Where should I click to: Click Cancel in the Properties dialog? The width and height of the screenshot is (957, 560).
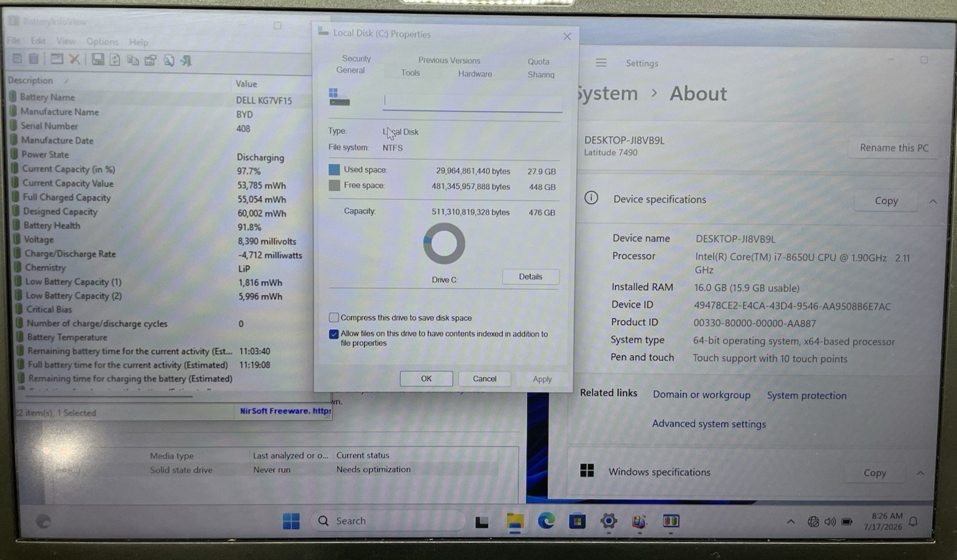(484, 378)
